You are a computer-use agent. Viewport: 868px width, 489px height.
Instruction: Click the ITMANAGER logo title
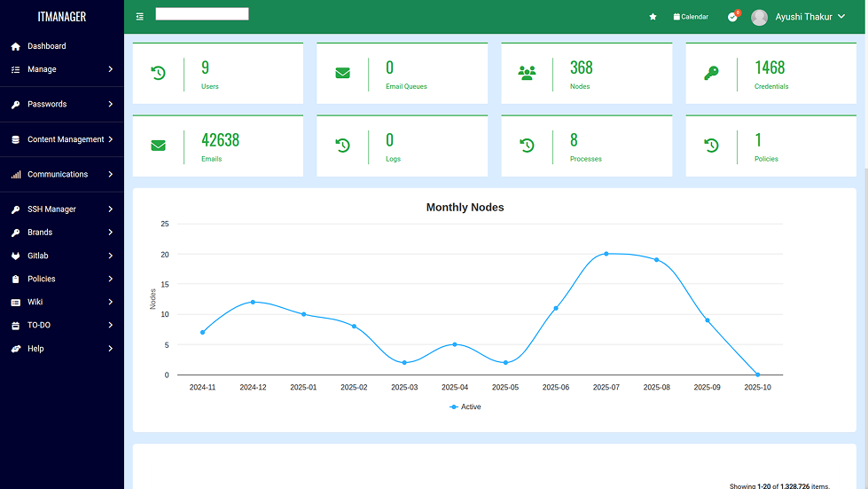pos(62,17)
